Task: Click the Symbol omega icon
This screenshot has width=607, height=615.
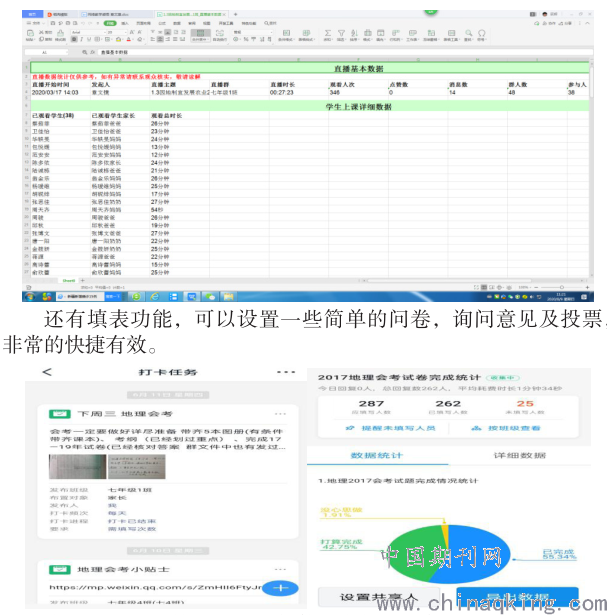Action: pyautogui.click(x=482, y=33)
